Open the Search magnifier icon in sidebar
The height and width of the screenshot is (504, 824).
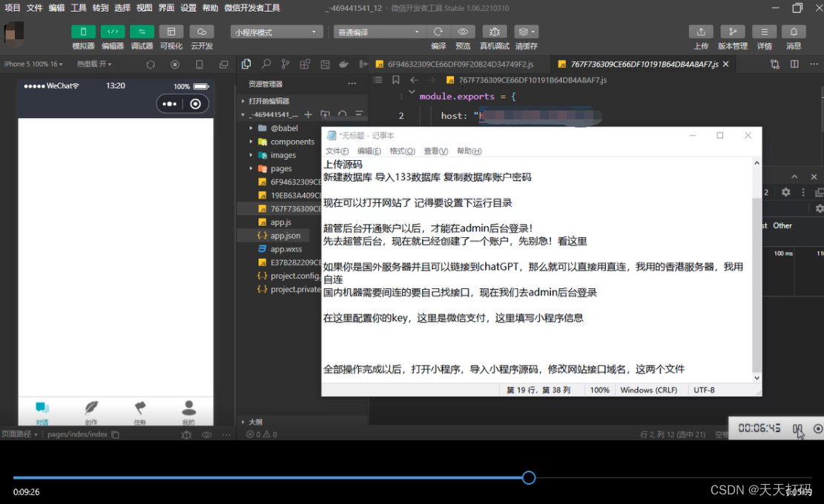click(266, 64)
